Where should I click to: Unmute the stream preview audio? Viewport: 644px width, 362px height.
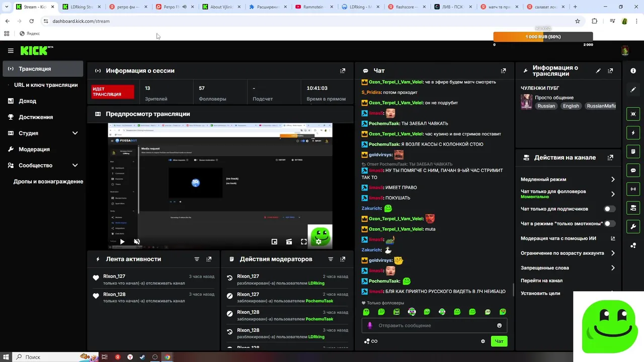pos(137,242)
